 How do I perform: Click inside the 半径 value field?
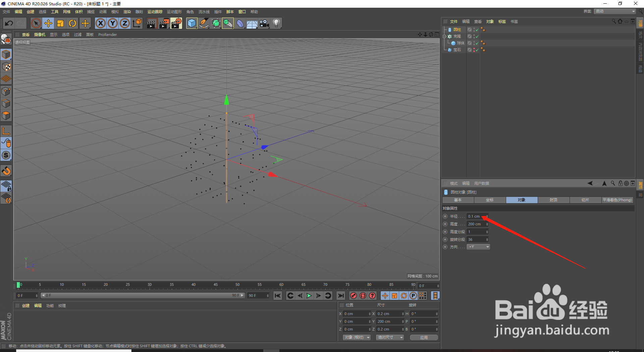(x=475, y=216)
